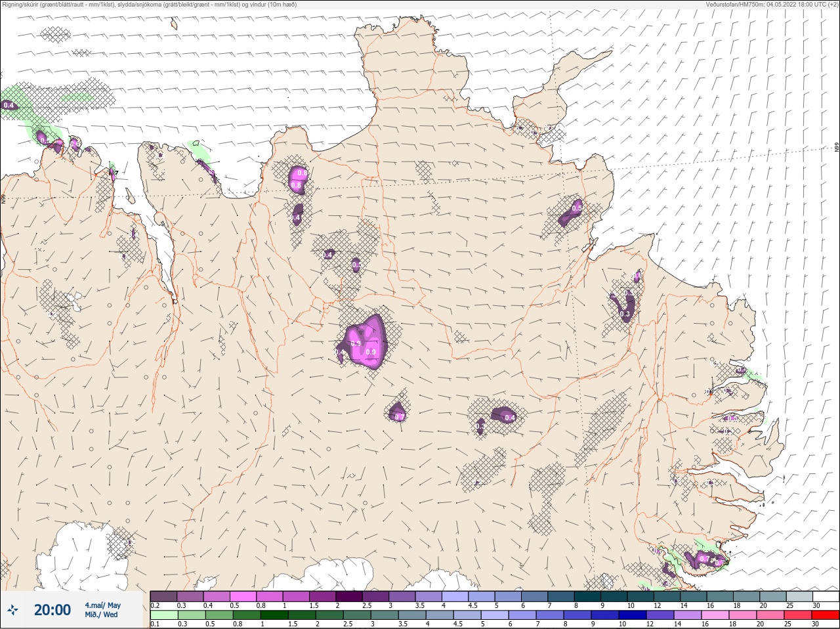Image resolution: width=840 pixels, height=629 pixels.
Task: Pick the red swatch after 30 in lower legend
Action: coord(825,615)
